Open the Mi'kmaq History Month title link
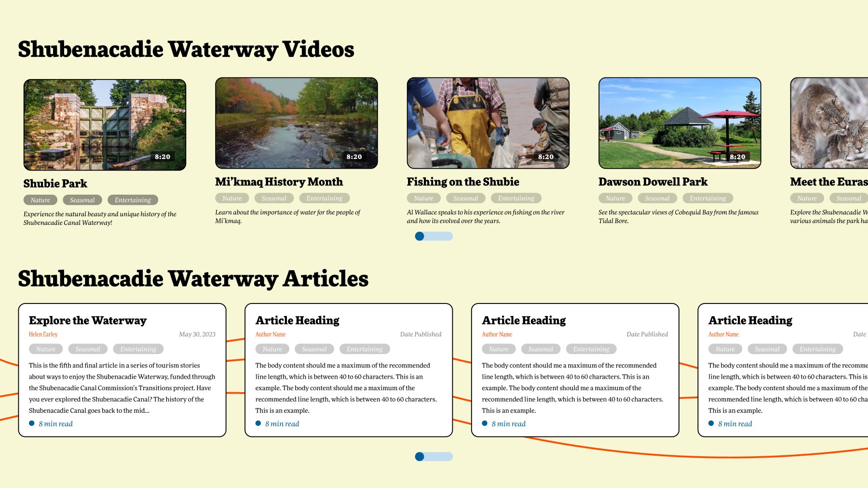The image size is (868, 488). coord(279,182)
